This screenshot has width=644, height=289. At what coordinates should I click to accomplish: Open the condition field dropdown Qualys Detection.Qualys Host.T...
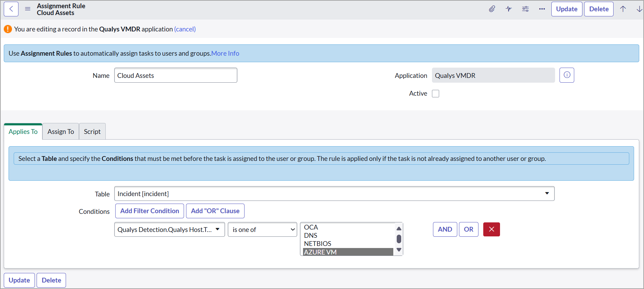[169, 230]
